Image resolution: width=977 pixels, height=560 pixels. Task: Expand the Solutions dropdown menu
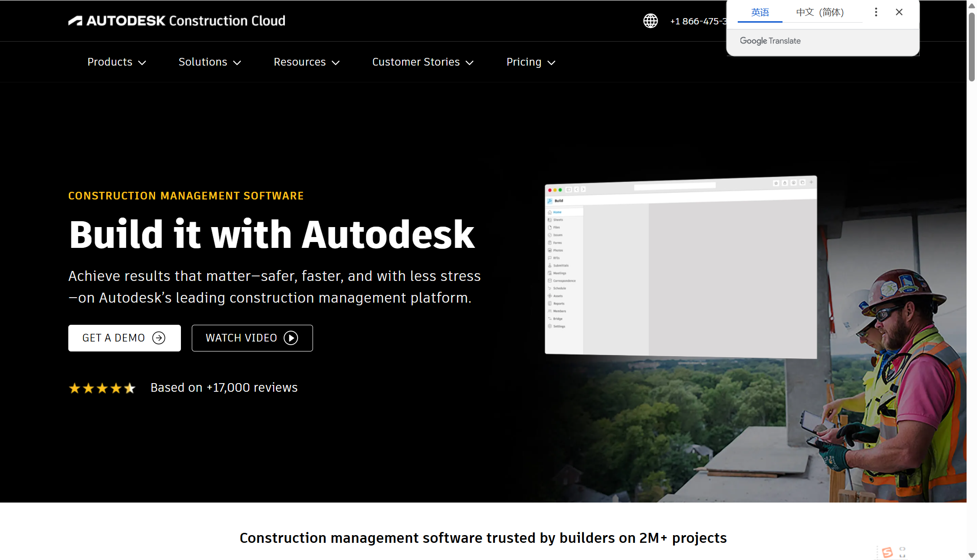tap(209, 62)
